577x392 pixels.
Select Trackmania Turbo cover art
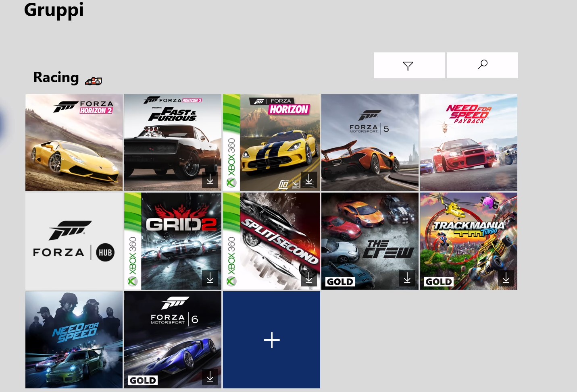click(469, 241)
